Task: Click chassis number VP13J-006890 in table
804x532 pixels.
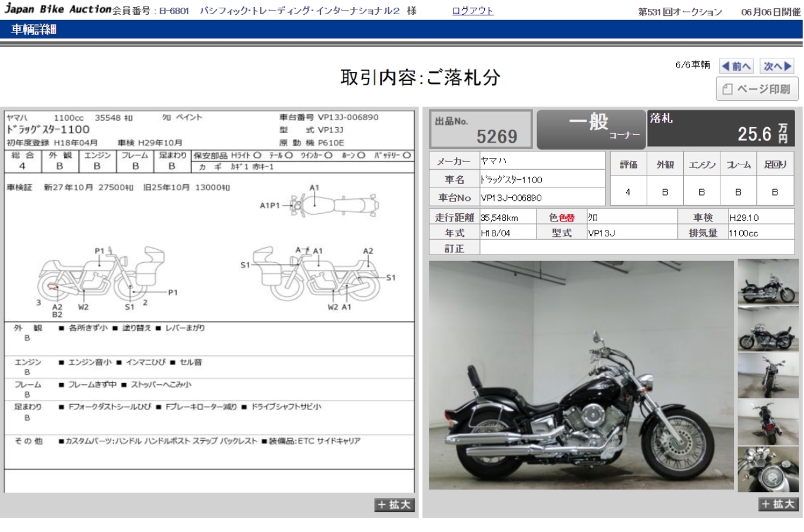Action: 511,198
